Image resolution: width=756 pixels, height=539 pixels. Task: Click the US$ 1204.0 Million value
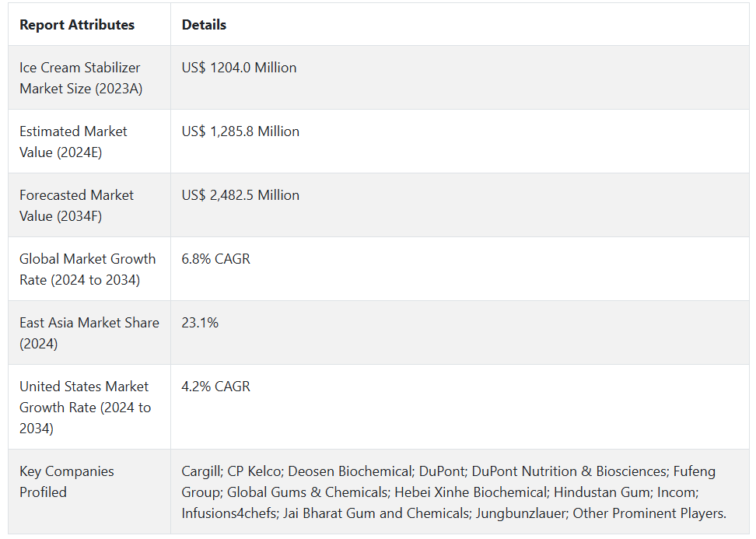pyautogui.click(x=239, y=68)
